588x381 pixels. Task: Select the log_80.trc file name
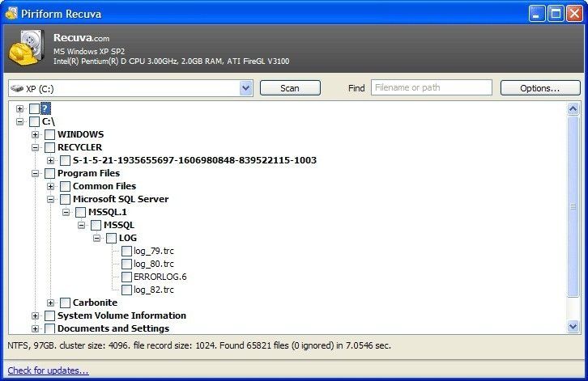(154, 264)
